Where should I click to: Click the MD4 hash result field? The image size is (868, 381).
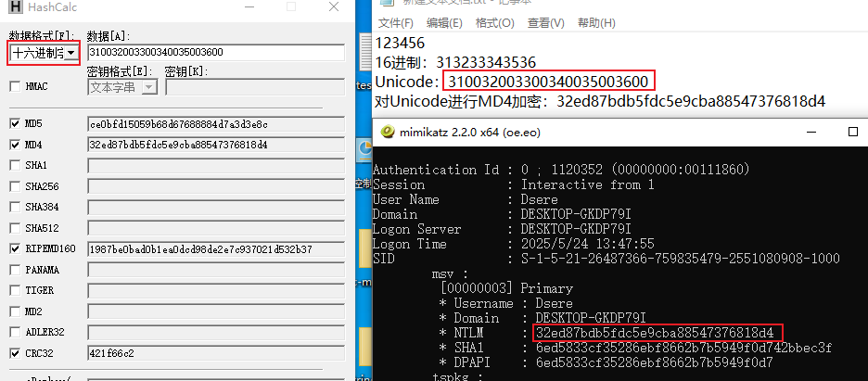[x=216, y=145]
